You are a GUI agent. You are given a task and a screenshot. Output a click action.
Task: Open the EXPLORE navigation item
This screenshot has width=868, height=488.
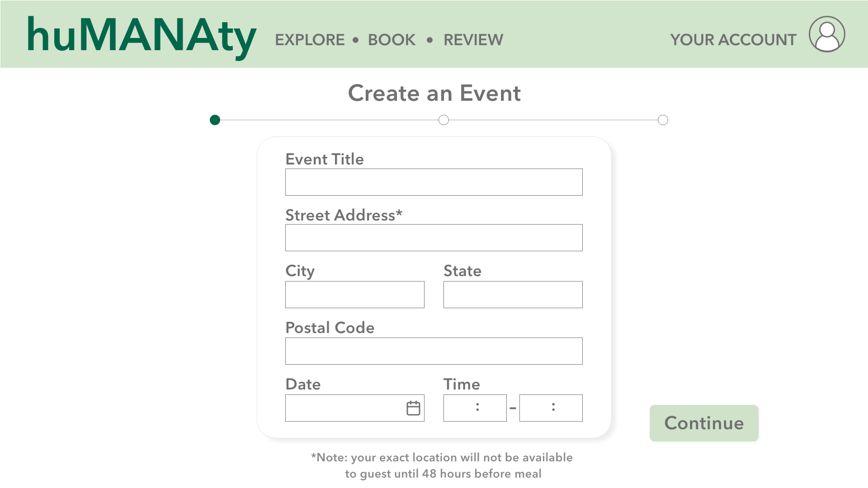click(x=310, y=40)
